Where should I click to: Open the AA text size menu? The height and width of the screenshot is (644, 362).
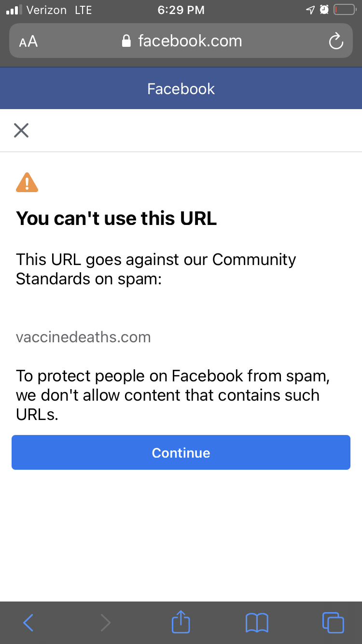tap(28, 42)
